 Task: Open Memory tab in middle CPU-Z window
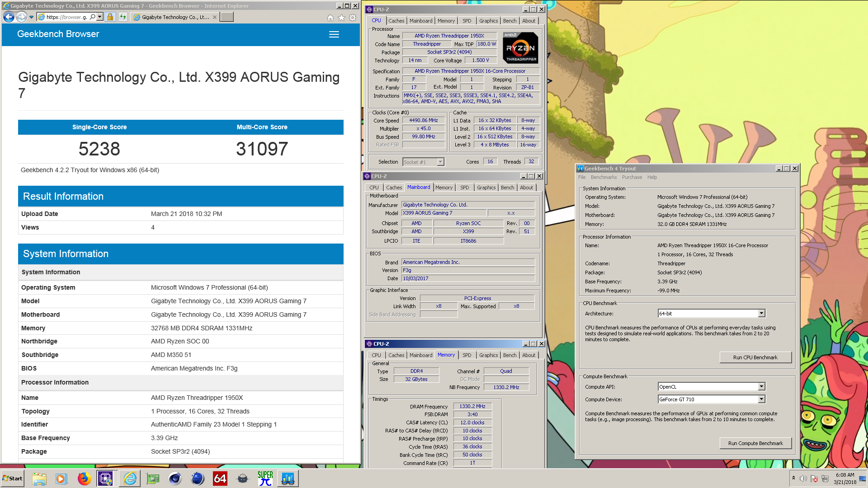coord(444,188)
